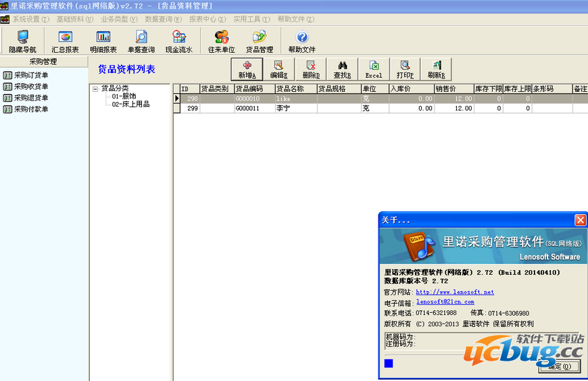The width and height of the screenshot is (588, 381).
Task: Open 现金流水 cash flow
Action: pos(179,41)
